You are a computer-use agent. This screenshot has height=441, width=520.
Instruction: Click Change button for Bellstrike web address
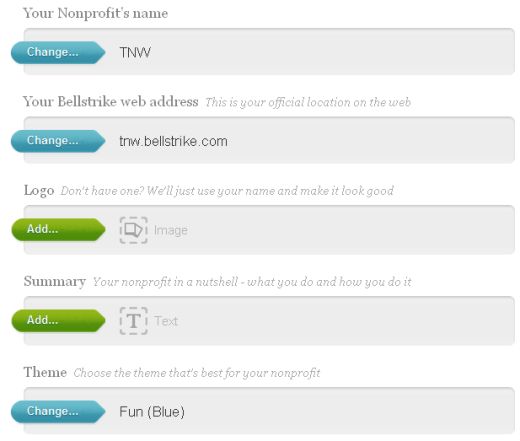58,141
